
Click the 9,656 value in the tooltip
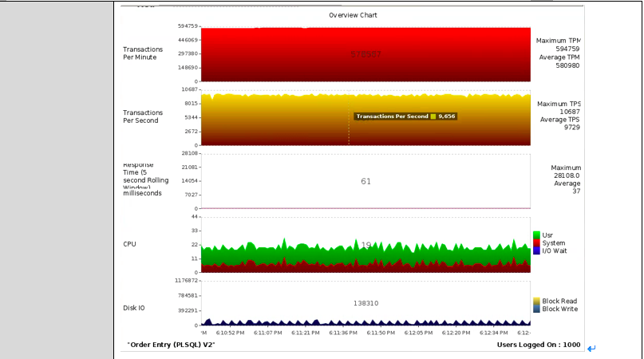point(446,116)
